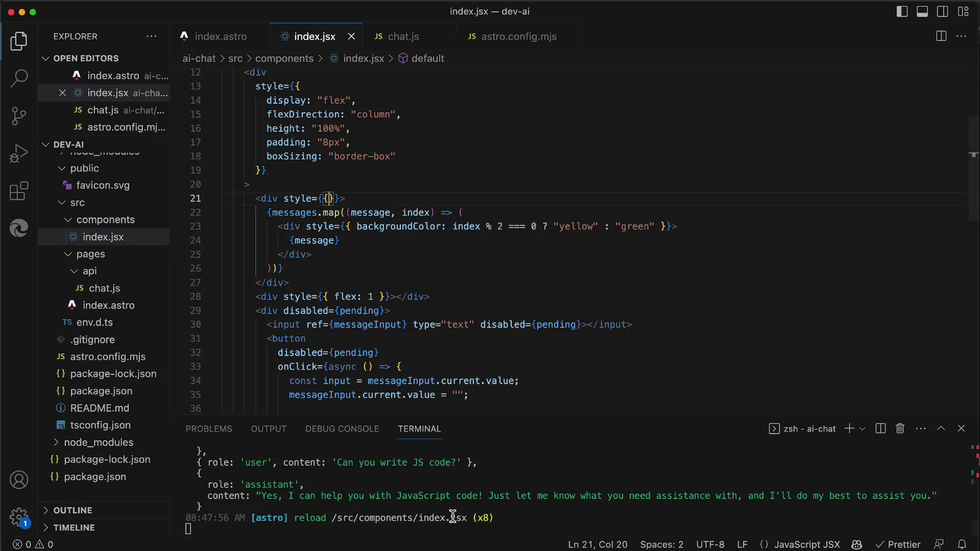The height and width of the screenshot is (551, 980).
Task: Show errors and warnings in status bar
Action: tap(33, 544)
